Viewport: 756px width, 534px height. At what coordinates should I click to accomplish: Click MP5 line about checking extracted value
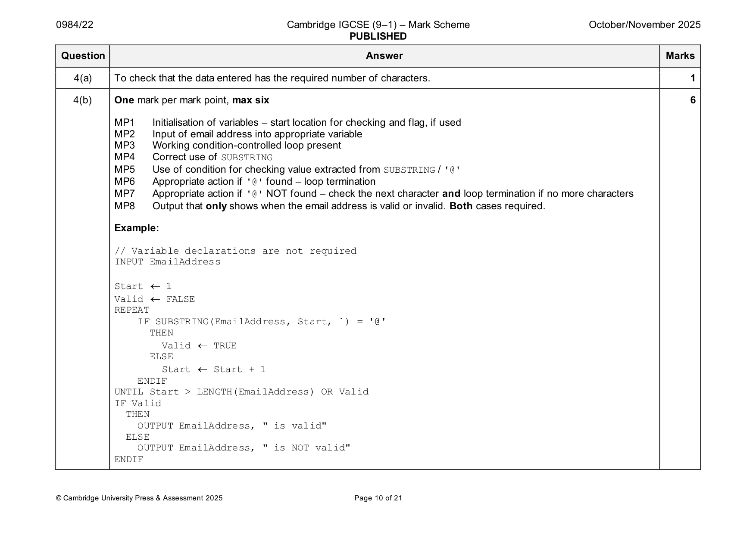pyautogui.click(x=287, y=170)
